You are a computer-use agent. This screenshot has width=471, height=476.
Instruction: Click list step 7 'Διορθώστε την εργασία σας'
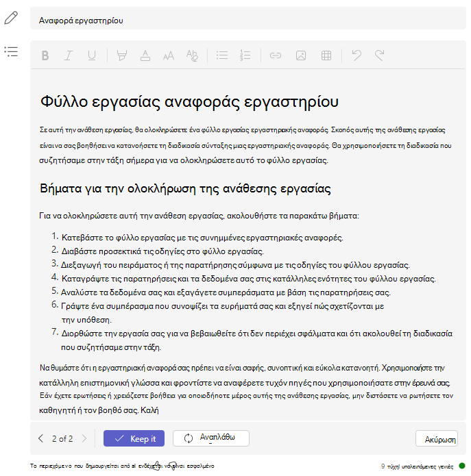tap(257, 340)
